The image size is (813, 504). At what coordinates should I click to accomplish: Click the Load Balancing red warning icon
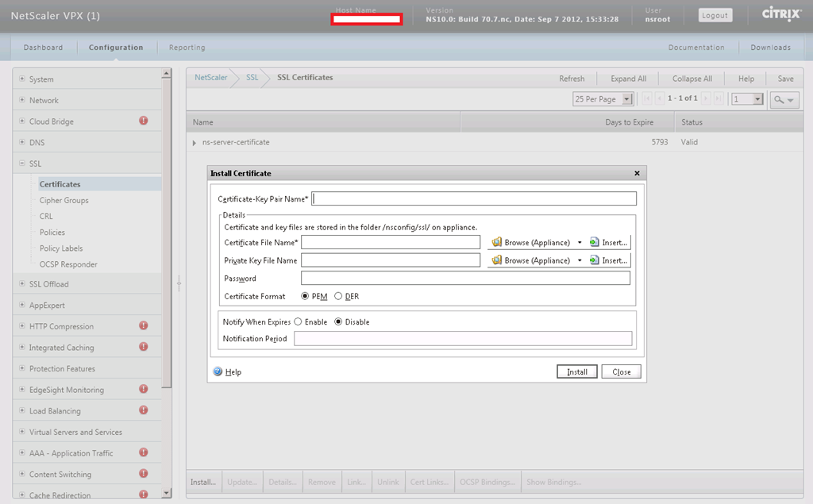[x=144, y=410]
